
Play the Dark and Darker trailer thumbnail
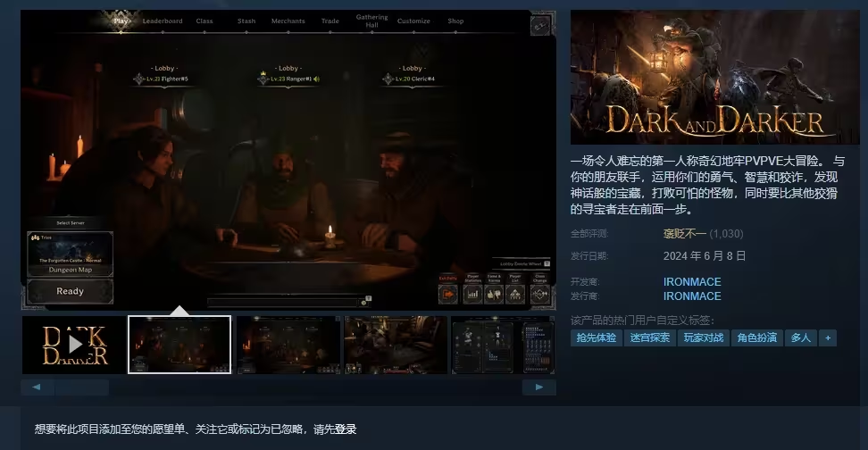click(74, 345)
